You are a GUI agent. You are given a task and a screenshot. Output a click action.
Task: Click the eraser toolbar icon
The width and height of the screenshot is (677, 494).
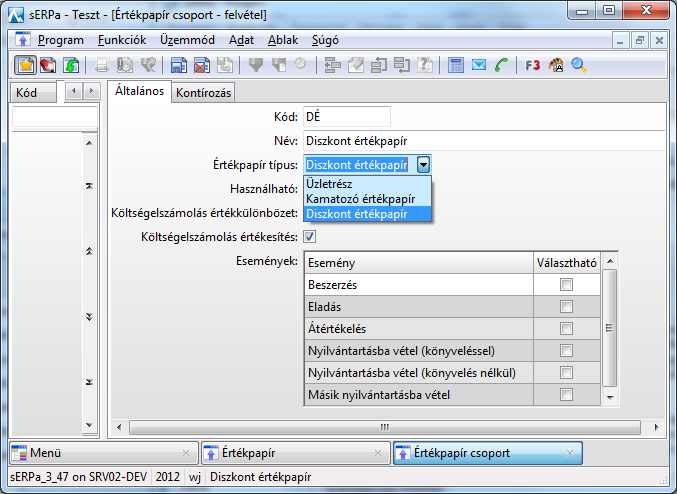click(48, 65)
